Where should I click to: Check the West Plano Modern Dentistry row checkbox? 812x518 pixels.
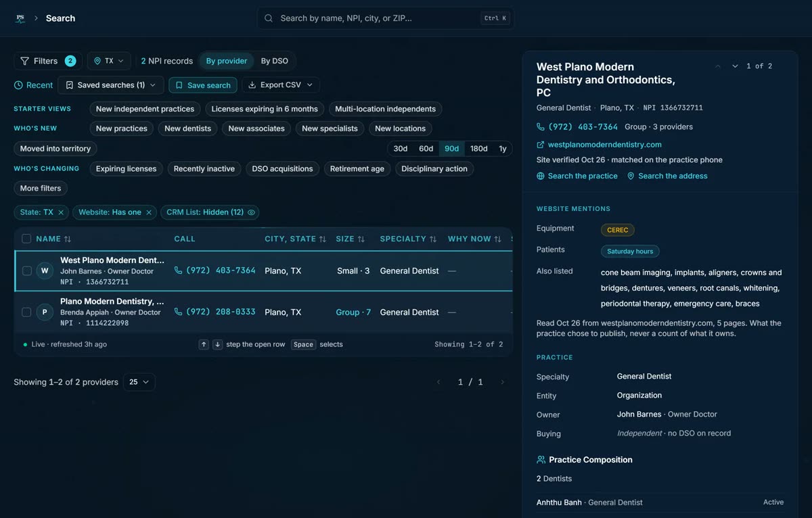point(27,270)
